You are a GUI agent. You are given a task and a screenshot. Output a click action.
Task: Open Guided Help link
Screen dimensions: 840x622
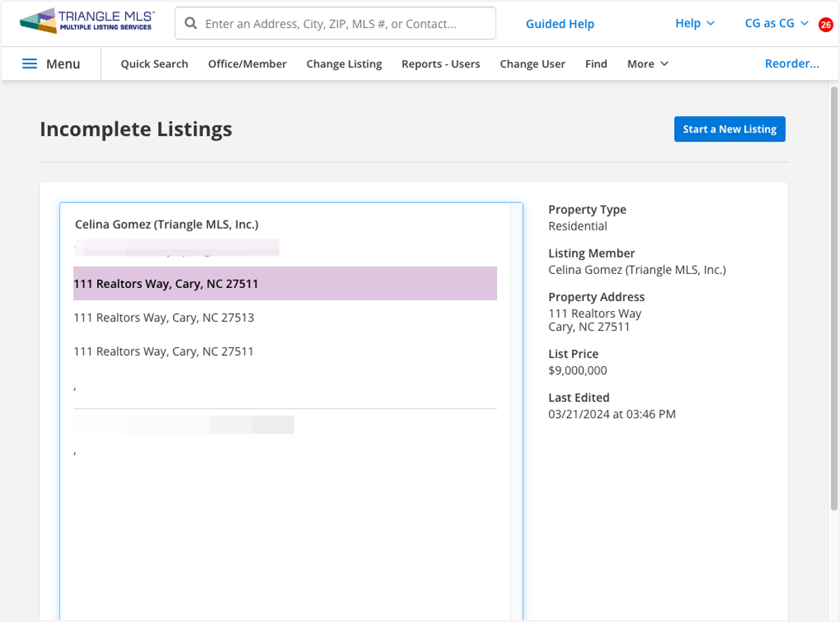click(560, 24)
